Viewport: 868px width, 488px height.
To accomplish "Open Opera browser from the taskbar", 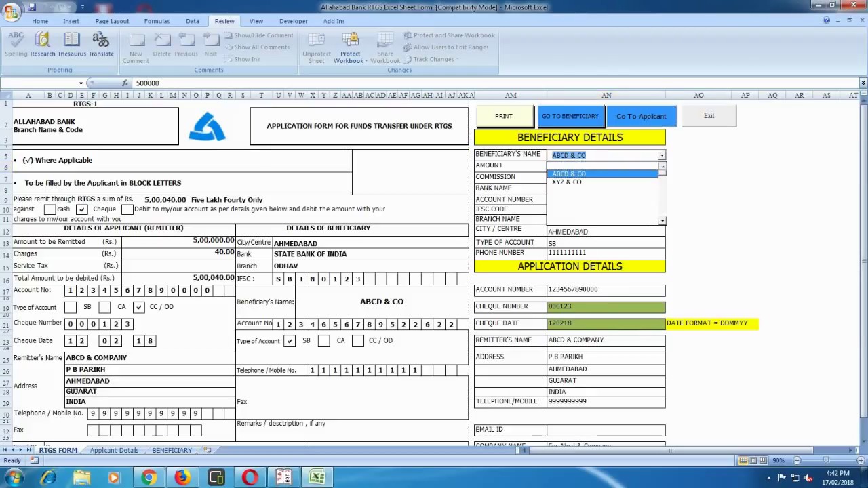I will [250, 478].
